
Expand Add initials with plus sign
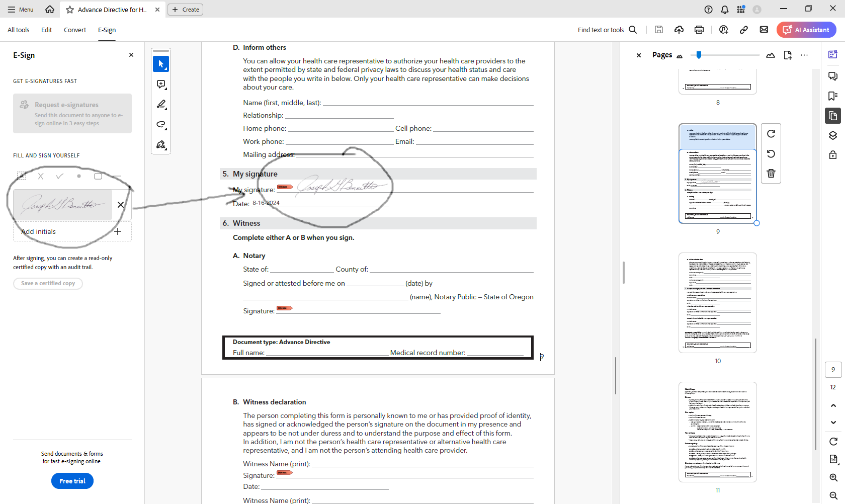(118, 231)
